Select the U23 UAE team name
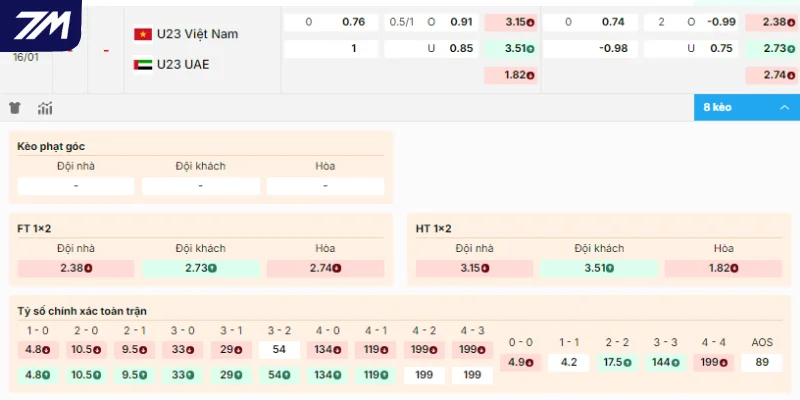The height and width of the screenshot is (400, 800). point(189,64)
